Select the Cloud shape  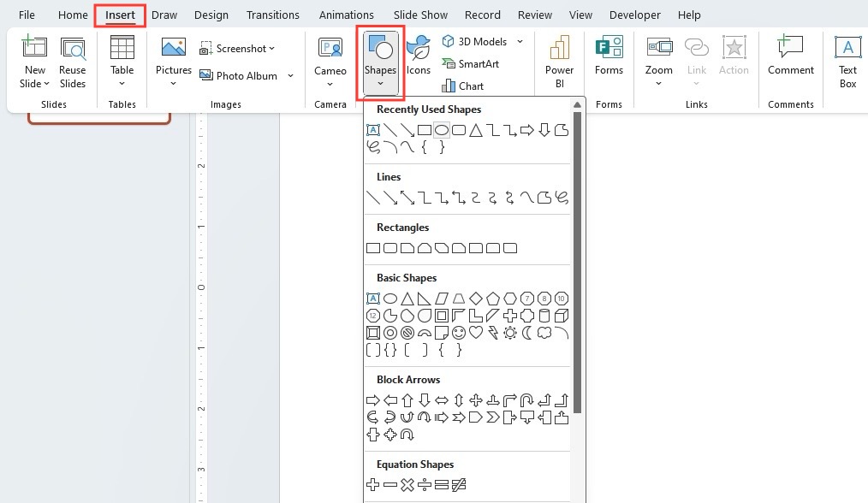pyautogui.click(x=544, y=333)
